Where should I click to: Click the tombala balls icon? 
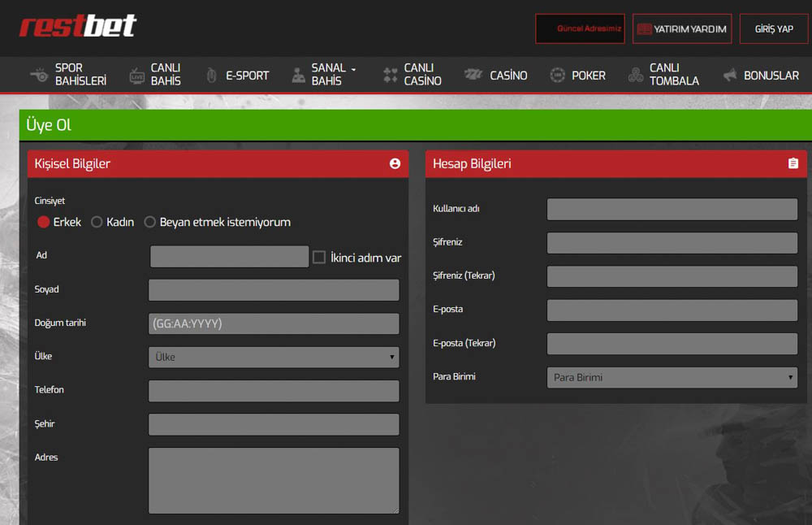point(636,76)
